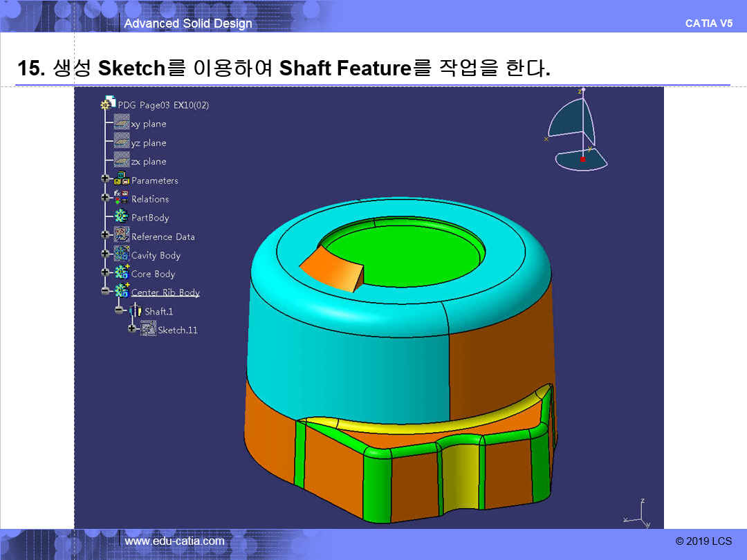Screen dimensions: 747x560
Task: Select the Reference Data tree label
Action: point(163,236)
